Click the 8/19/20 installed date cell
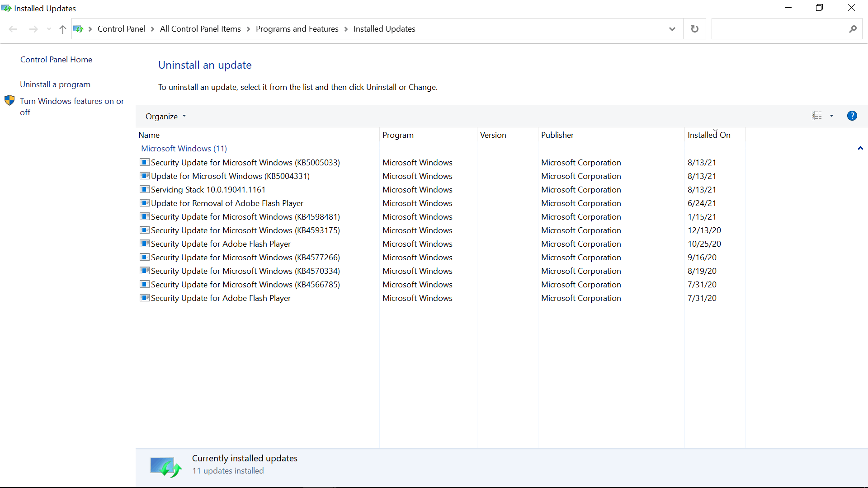Viewport: 868px width, 488px height. pos(702,271)
